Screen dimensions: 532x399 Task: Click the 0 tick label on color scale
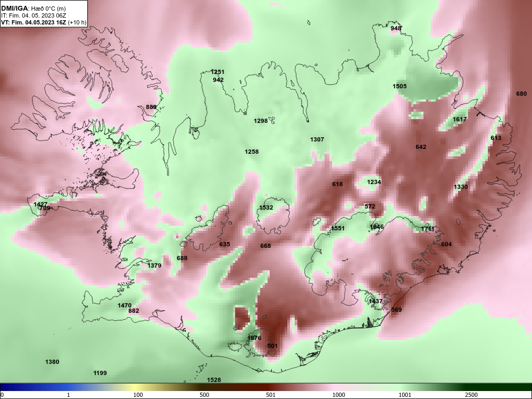point(2,395)
